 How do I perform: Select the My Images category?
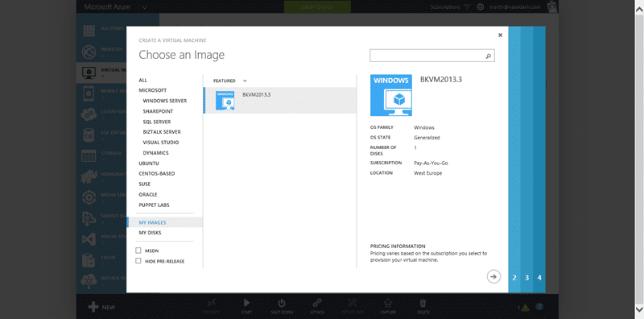165,222
